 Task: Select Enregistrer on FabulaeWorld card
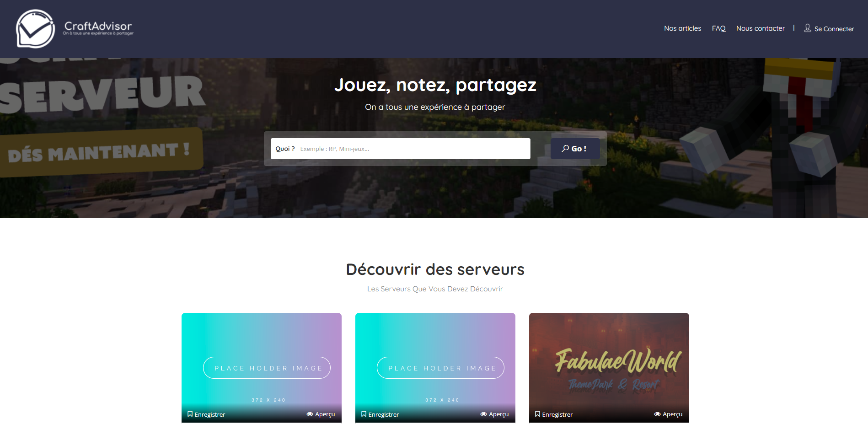coord(557,414)
